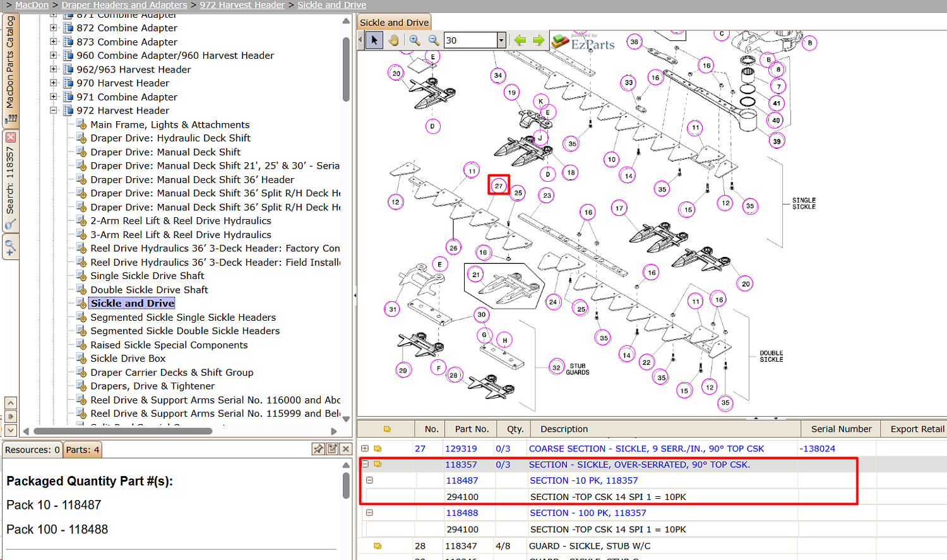This screenshot has height=560, width=947.
Task: Click callout 38 in the diagram
Action: [634, 42]
